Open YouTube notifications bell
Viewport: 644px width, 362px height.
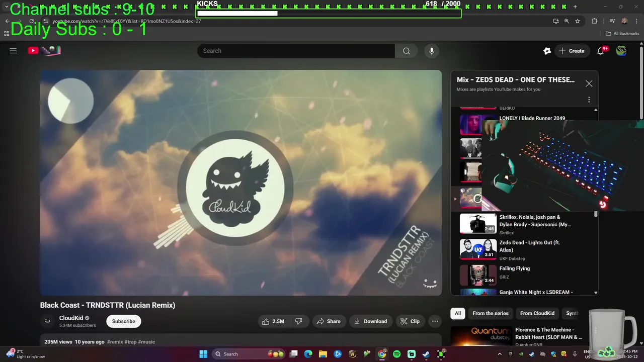(601, 51)
